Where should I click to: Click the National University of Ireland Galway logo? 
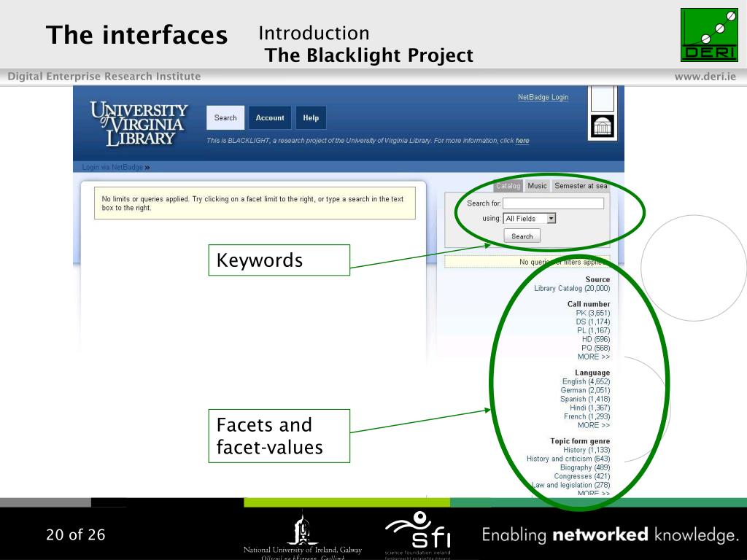pos(303,536)
